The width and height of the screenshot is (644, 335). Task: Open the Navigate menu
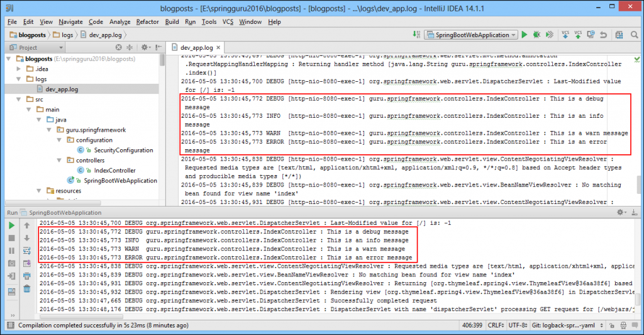coord(70,22)
